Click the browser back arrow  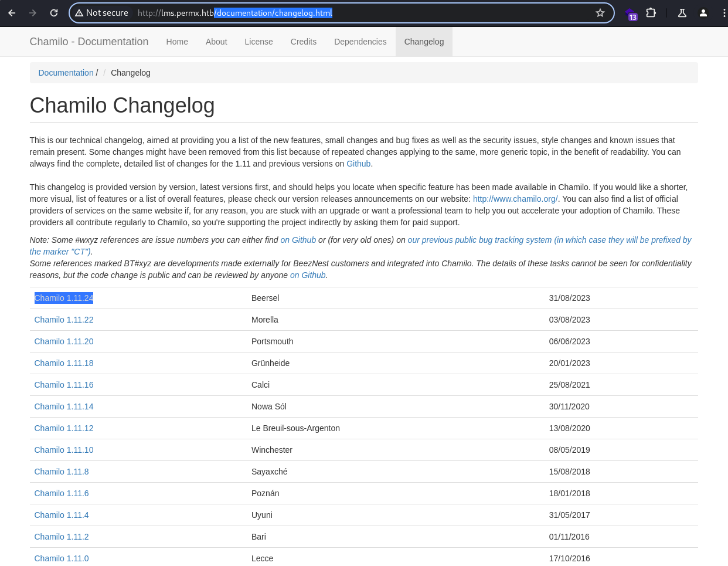tap(12, 13)
